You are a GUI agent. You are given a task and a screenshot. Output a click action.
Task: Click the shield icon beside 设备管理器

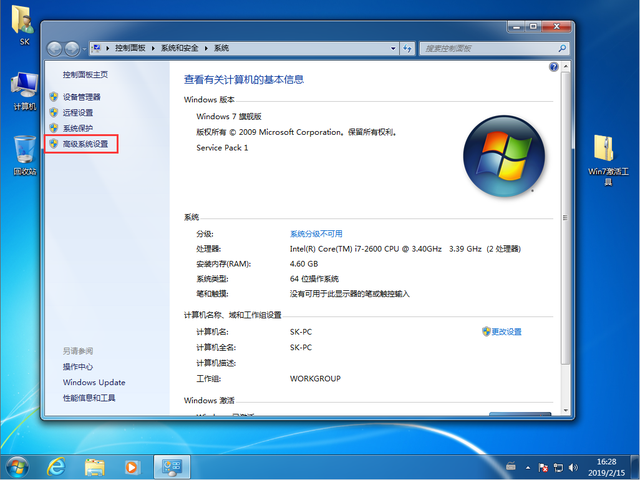53,96
